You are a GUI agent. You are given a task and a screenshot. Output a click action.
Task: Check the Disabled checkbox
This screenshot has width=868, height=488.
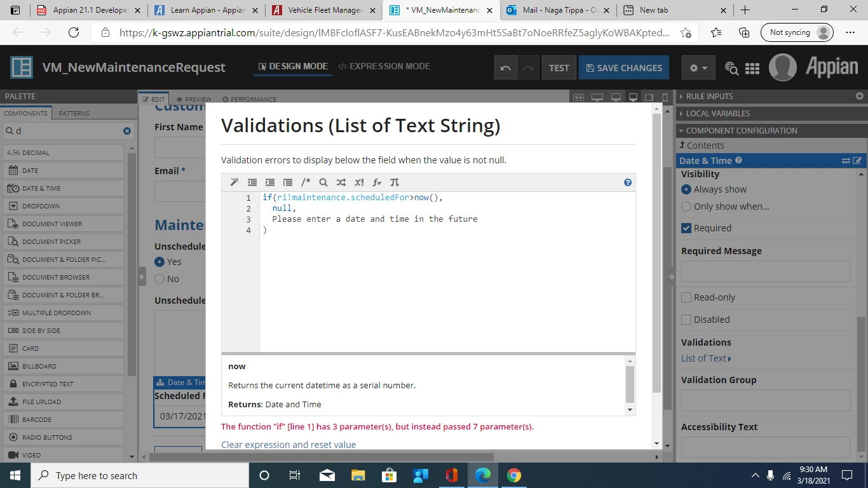[686, 320]
